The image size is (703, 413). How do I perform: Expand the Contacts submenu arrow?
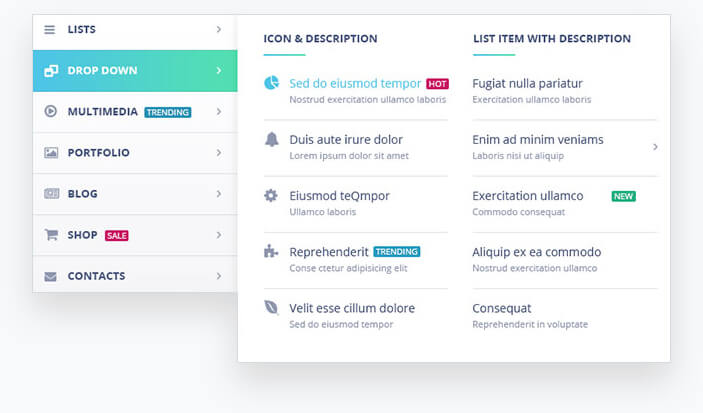(x=219, y=276)
